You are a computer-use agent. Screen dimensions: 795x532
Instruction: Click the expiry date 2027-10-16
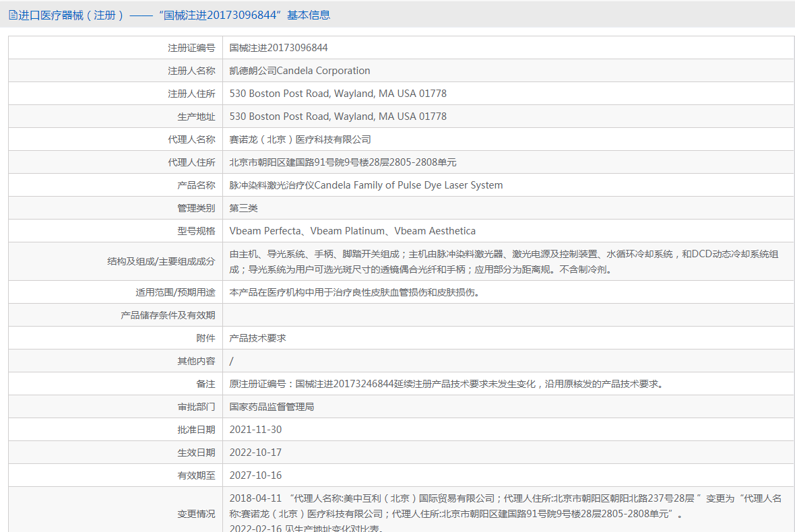click(x=255, y=475)
